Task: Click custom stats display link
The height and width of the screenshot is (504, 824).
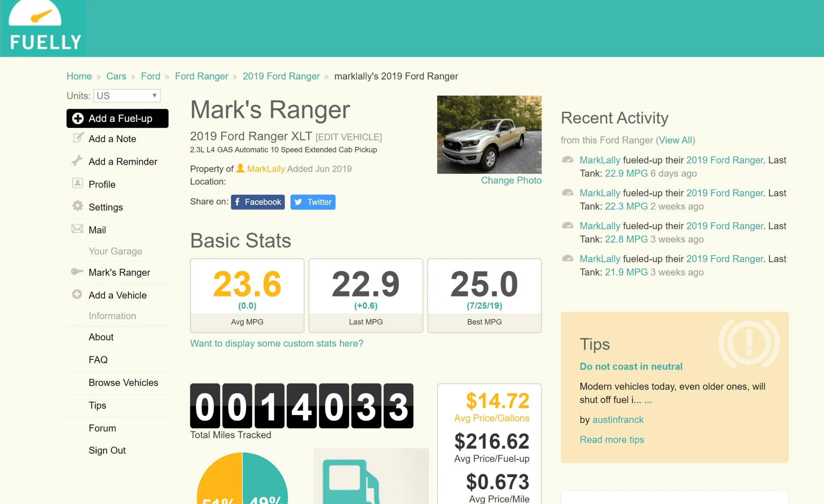Action: point(277,343)
